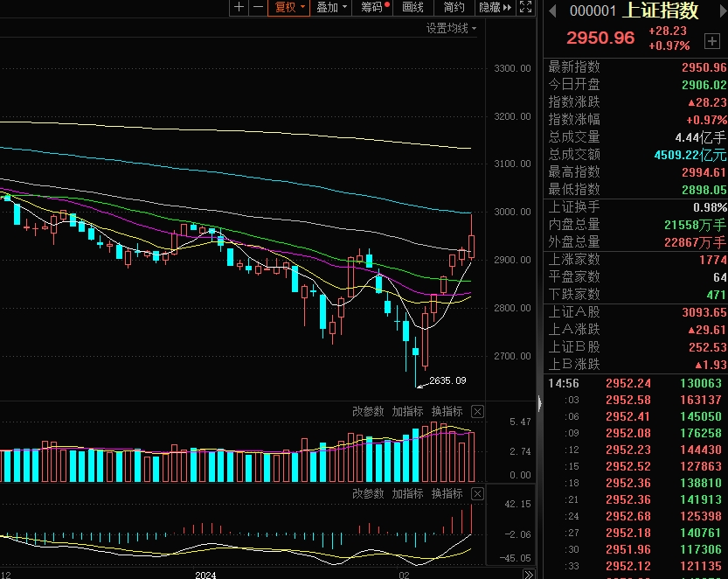Screen dimensions: 728x579
Task: Close the volume indicator panel
Action: coord(477,411)
